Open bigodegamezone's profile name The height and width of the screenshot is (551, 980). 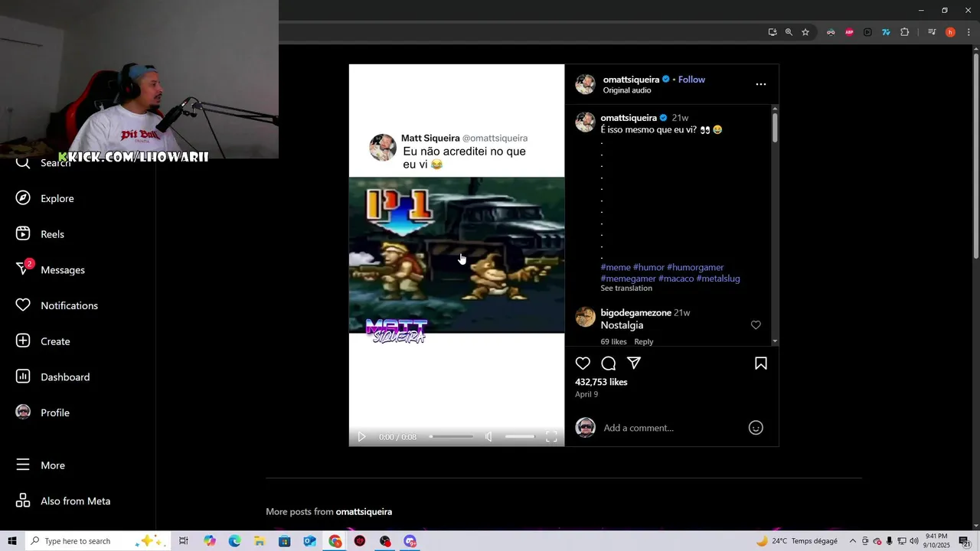pyautogui.click(x=635, y=313)
